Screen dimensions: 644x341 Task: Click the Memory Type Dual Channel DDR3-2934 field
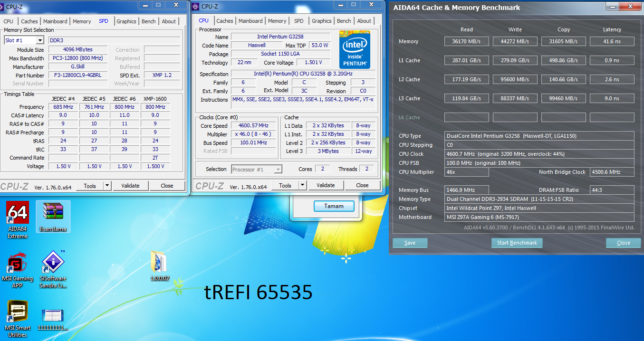point(539,199)
